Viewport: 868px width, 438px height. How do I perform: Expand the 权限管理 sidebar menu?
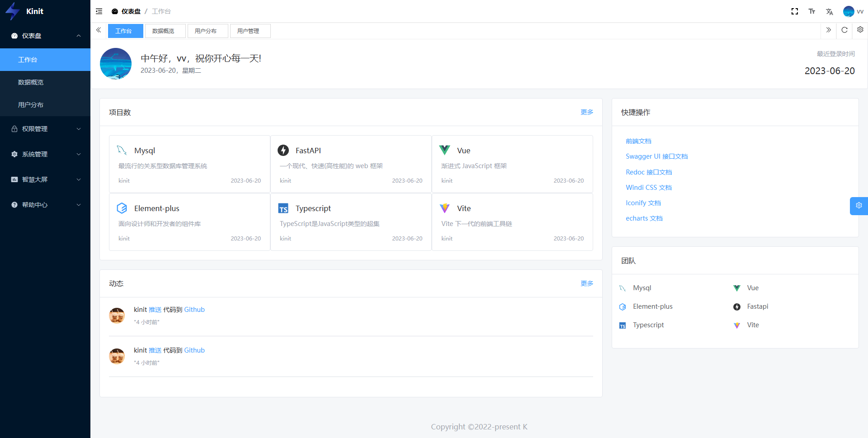click(x=45, y=129)
